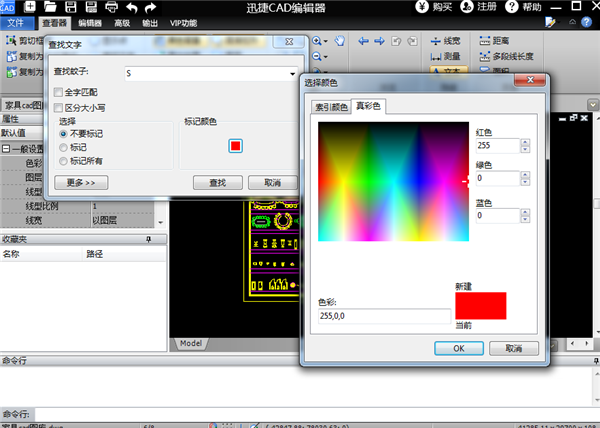Open the Zoom out dropdown arrow
This screenshot has width=600, height=428.
pyautogui.click(x=326, y=57)
